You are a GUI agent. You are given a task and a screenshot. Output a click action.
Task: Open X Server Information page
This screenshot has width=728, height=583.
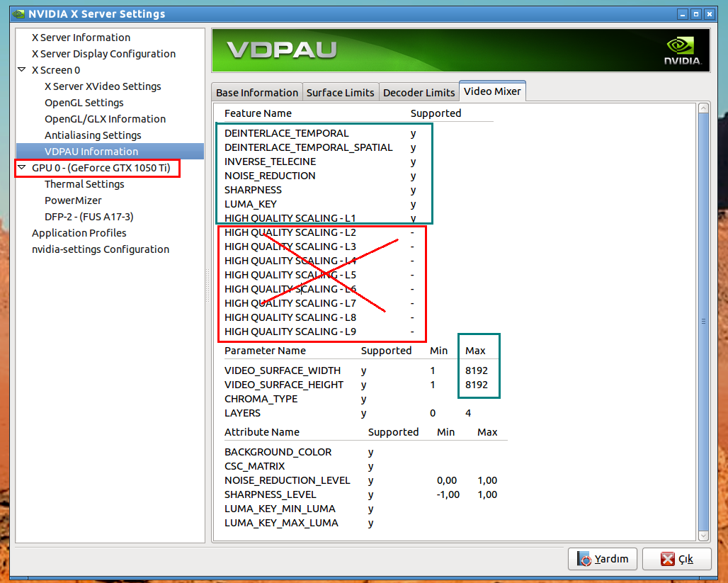click(81, 38)
